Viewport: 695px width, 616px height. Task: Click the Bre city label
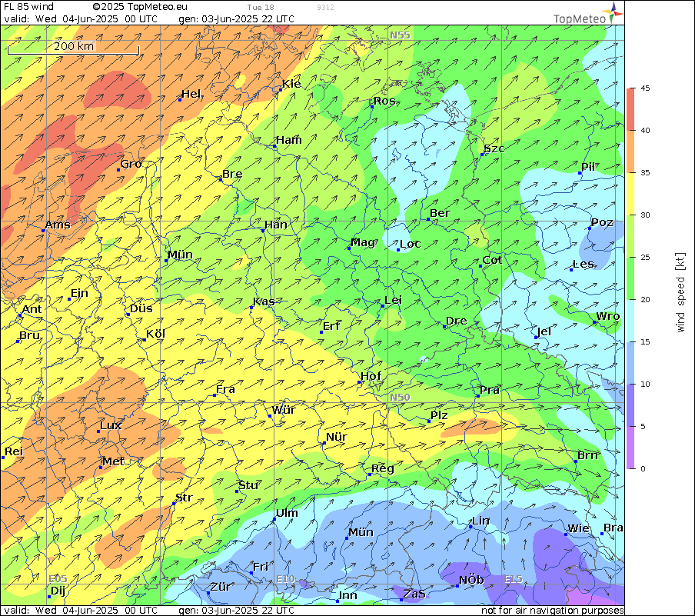pyautogui.click(x=232, y=174)
